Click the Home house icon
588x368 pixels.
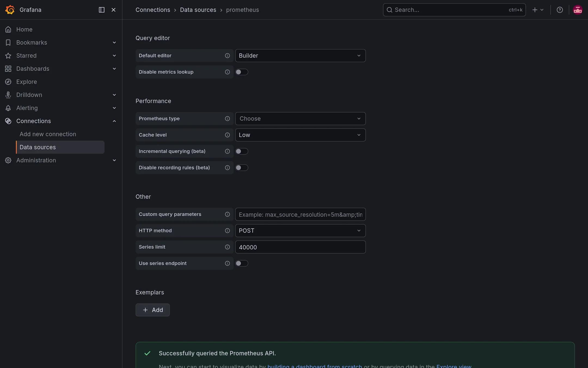8,29
